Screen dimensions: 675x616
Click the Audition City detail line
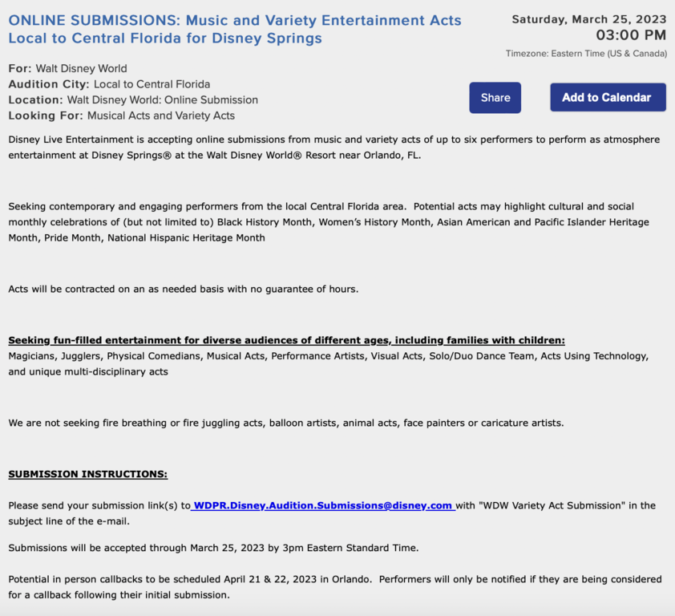109,84
